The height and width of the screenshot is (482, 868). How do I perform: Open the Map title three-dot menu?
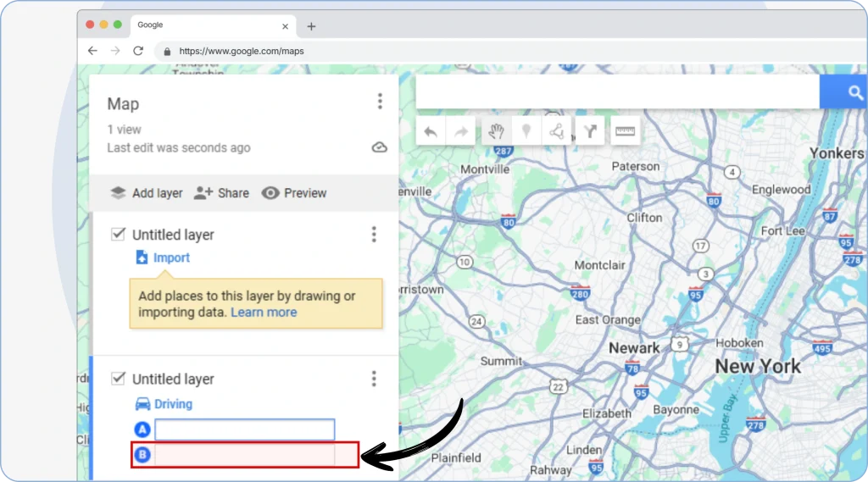click(380, 102)
